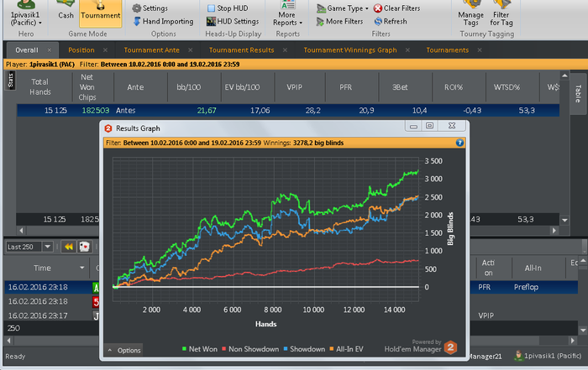Open Manage Tags
Image resolution: width=588 pixels, height=370 pixels.
point(470,14)
